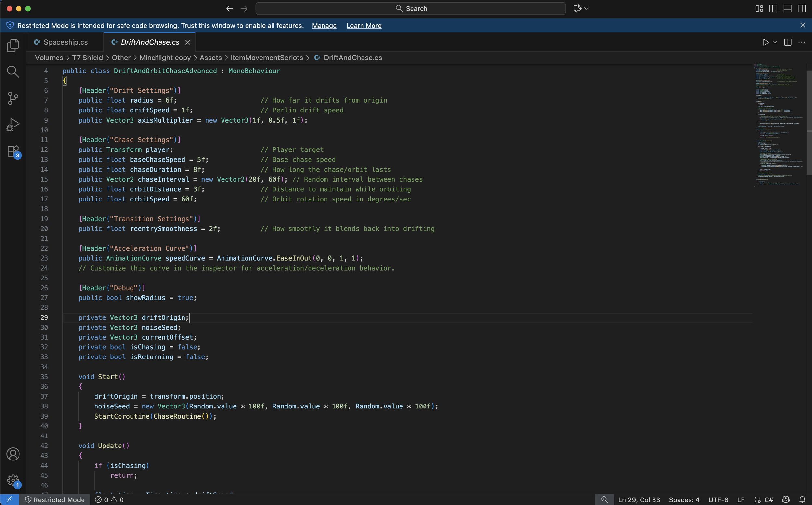Select ItemMovementScriots in the breadcrumb
Screen dimensions: 812x505
(266, 58)
